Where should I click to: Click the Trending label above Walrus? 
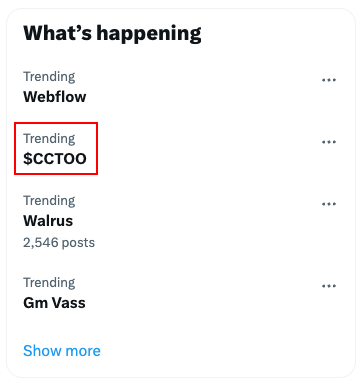click(x=49, y=201)
